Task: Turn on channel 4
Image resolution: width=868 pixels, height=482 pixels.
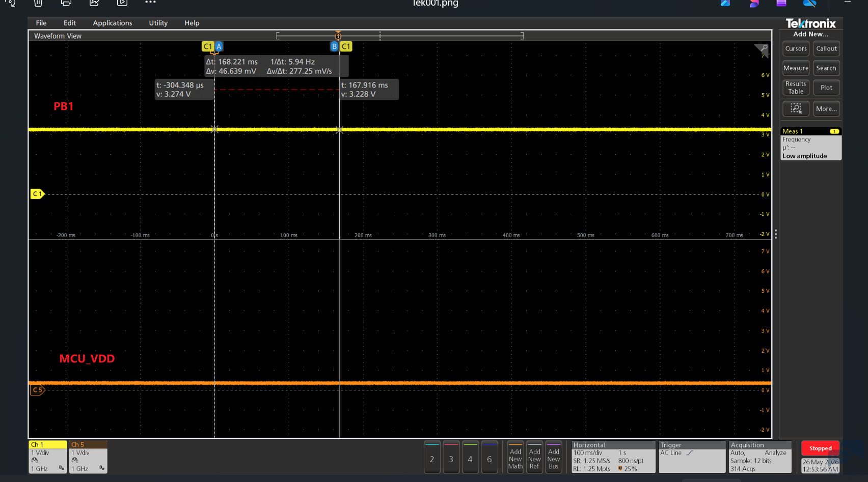Action: coord(470,458)
